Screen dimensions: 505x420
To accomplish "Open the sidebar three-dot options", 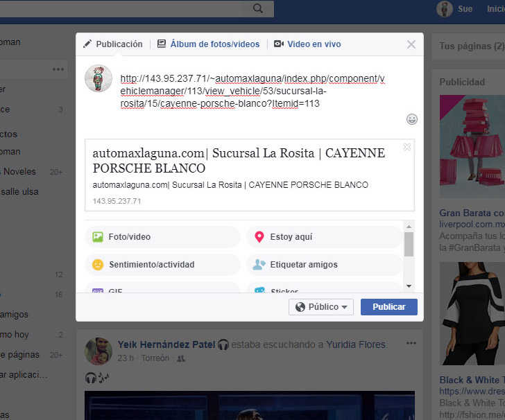I will click(58, 69).
